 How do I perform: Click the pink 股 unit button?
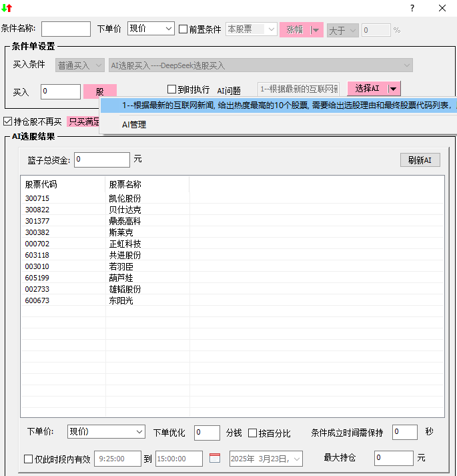[x=100, y=91]
